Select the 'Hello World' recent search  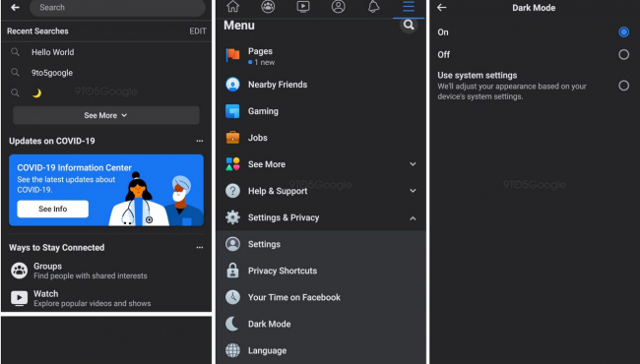[x=52, y=52]
